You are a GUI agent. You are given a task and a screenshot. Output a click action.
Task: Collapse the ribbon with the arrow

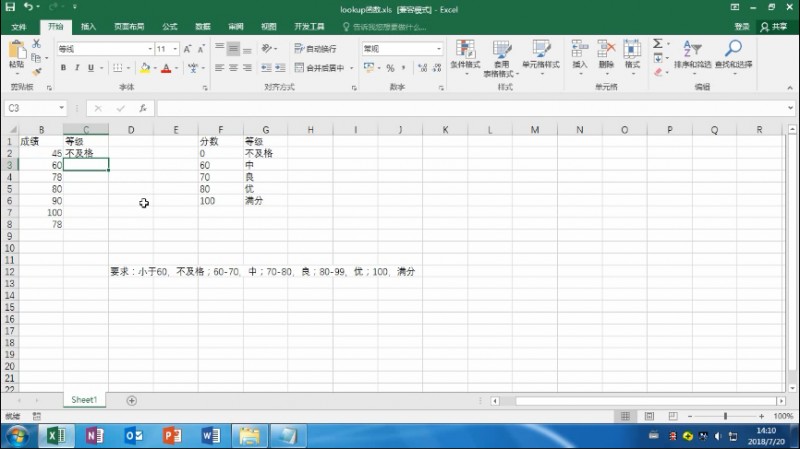click(x=790, y=88)
